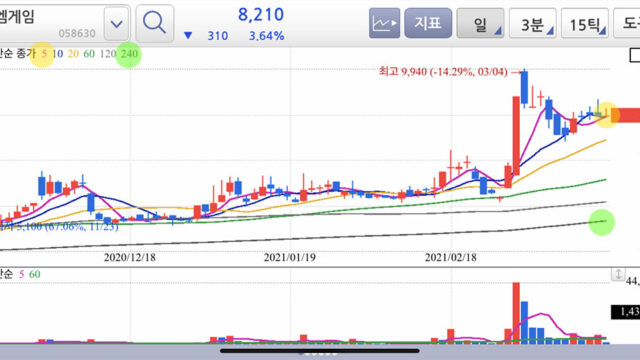Click the 240-day moving average label
Screen dimensions: 640x360
pos(129,54)
